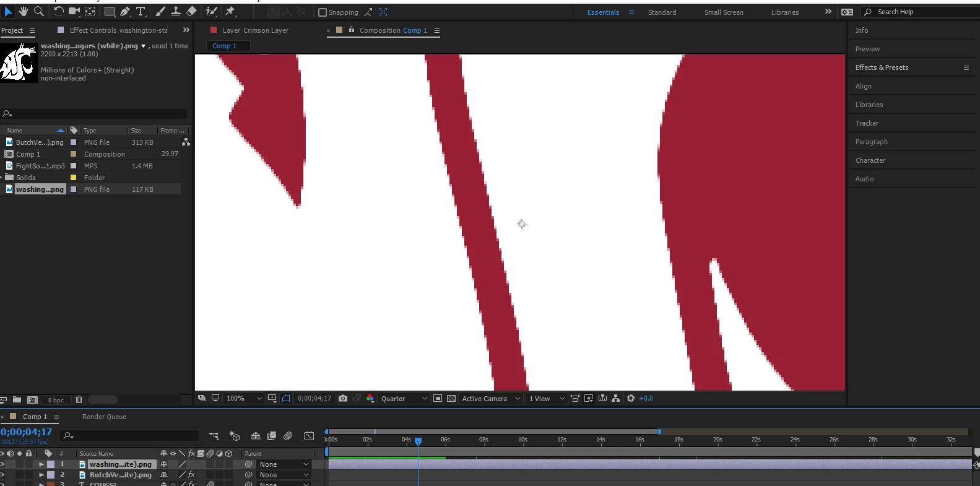Select the Puppet Pin tool

[230, 11]
